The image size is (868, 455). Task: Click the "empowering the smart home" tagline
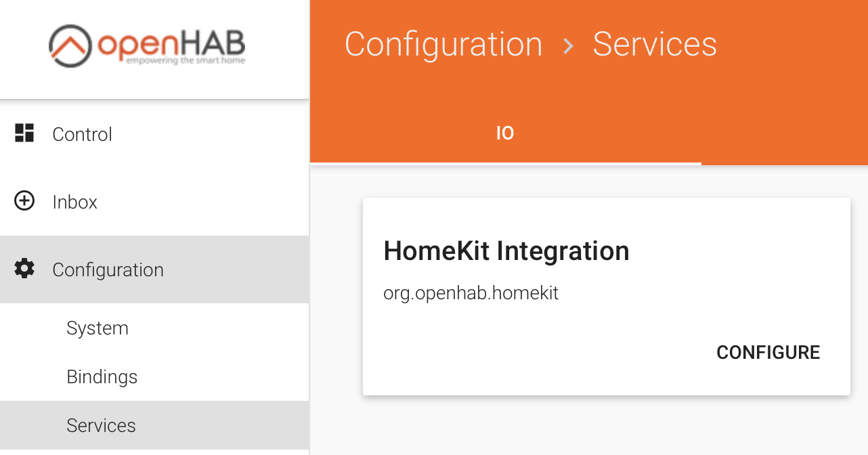(184, 62)
